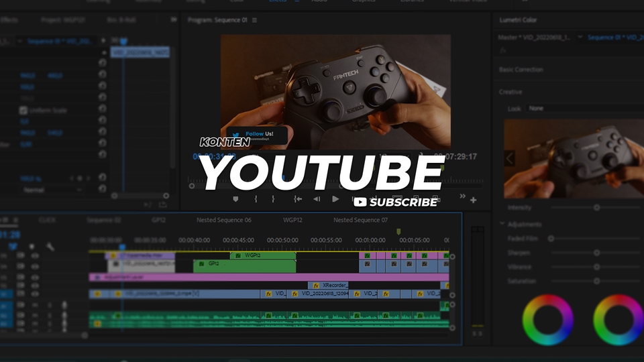Click the Mark Out bracket button
This screenshot has width=644, height=362.
(273, 199)
